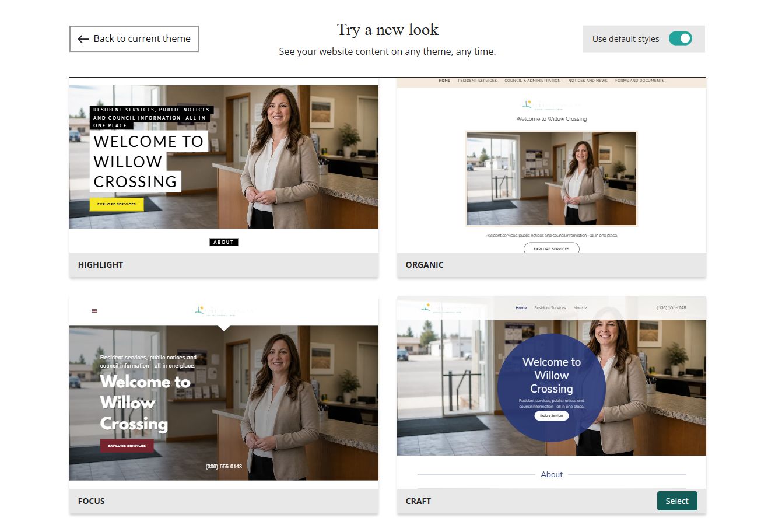Go back to current theme
The image size is (775, 532).
coord(134,38)
